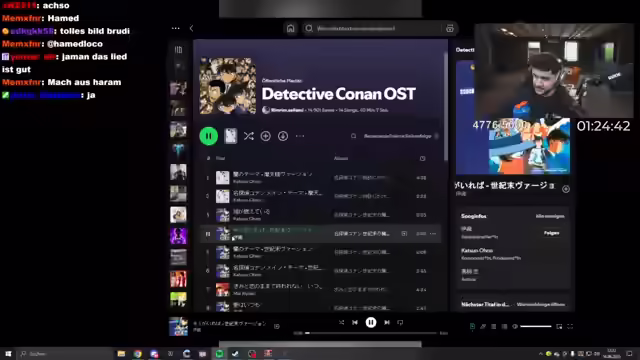Open the Windows Start menu
640x360 pixels.
8,353
